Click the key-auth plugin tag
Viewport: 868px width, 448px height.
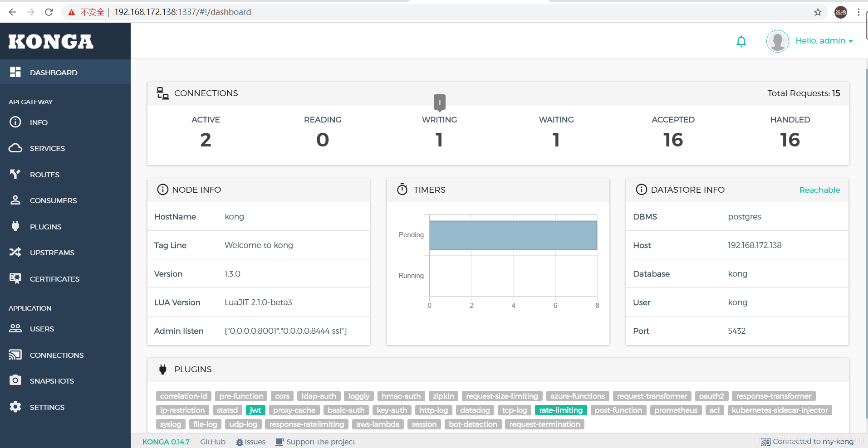[392, 410]
